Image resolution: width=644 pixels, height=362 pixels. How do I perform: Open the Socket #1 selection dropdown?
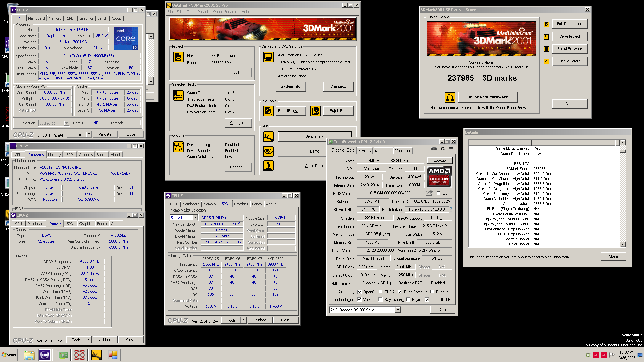coord(66,123)
